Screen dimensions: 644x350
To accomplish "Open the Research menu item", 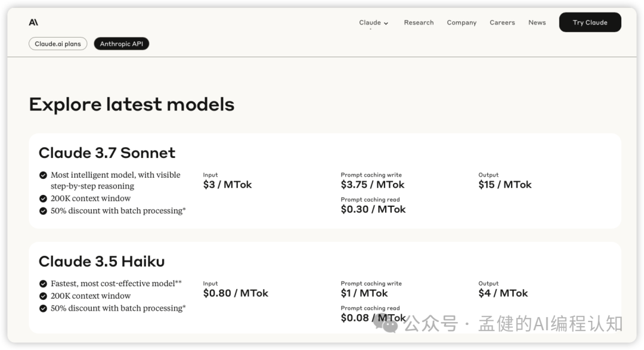I will click(x=419, y=23).
